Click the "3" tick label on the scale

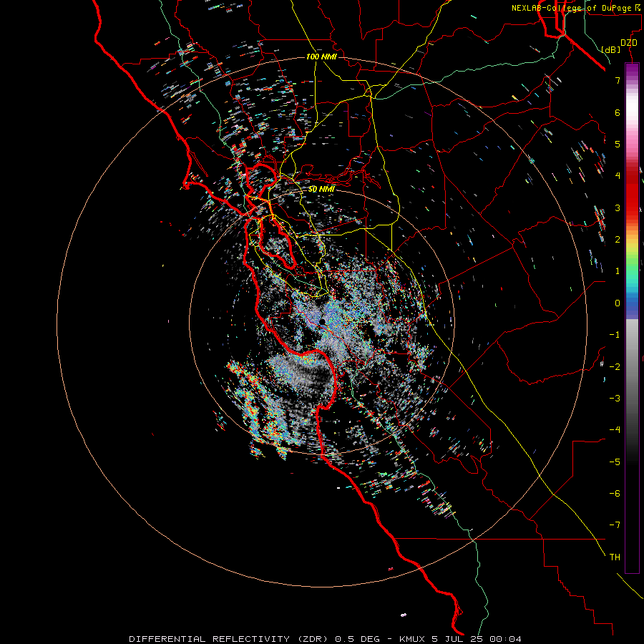[618, 208]
